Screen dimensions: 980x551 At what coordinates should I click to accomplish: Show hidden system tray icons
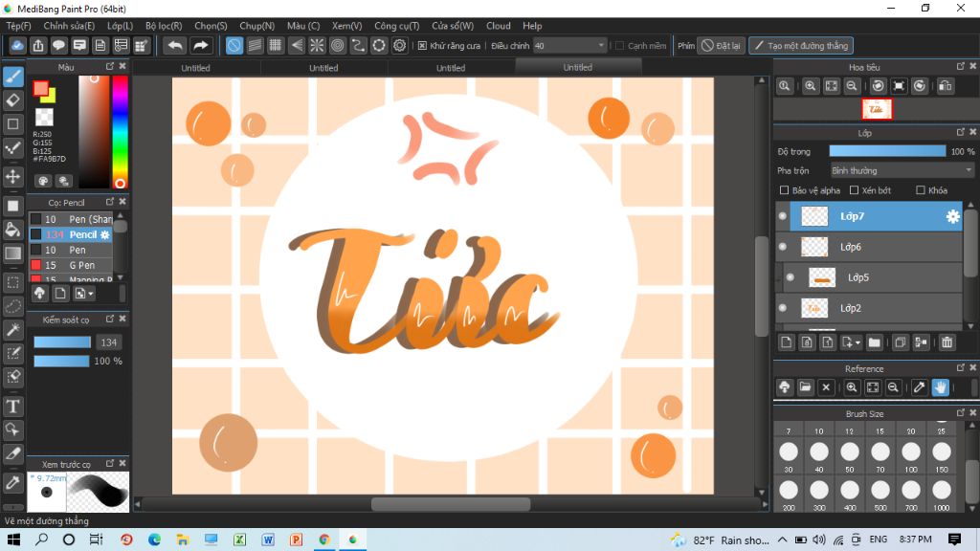click(783, 540)
